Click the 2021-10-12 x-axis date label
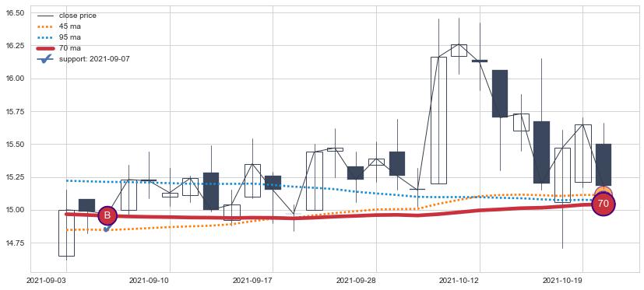644x290 pixels. point(458,281)
